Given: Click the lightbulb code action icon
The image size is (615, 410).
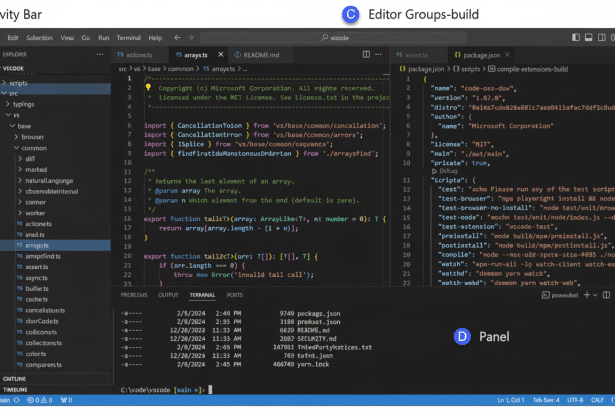Looking at the screenshot, I should [x=148, y=87].
